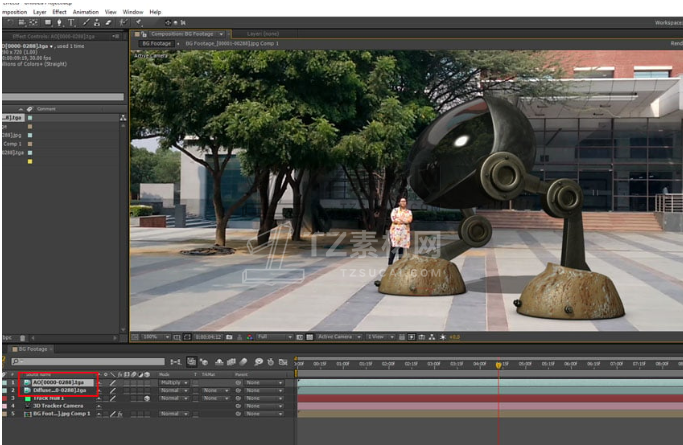Select the 3D Tracker Camera layer
This screenshot has height=445, width=683.
click(x=58, y=406)
